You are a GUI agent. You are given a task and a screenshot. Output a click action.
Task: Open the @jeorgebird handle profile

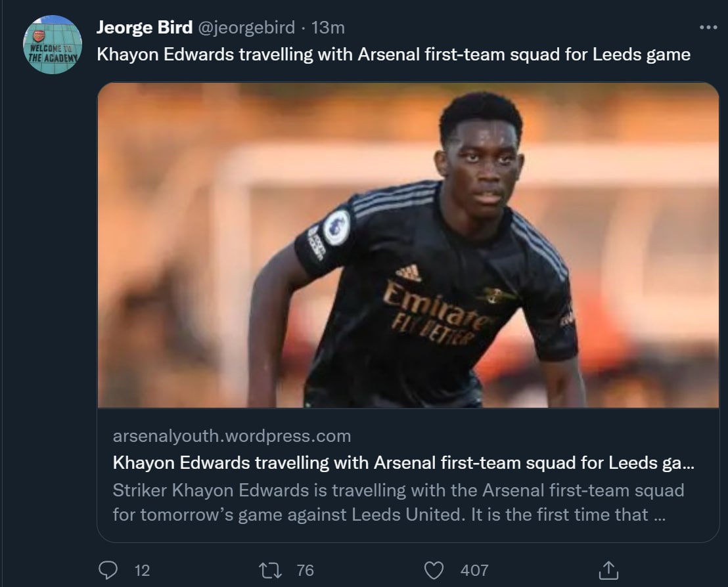point(246,28)
